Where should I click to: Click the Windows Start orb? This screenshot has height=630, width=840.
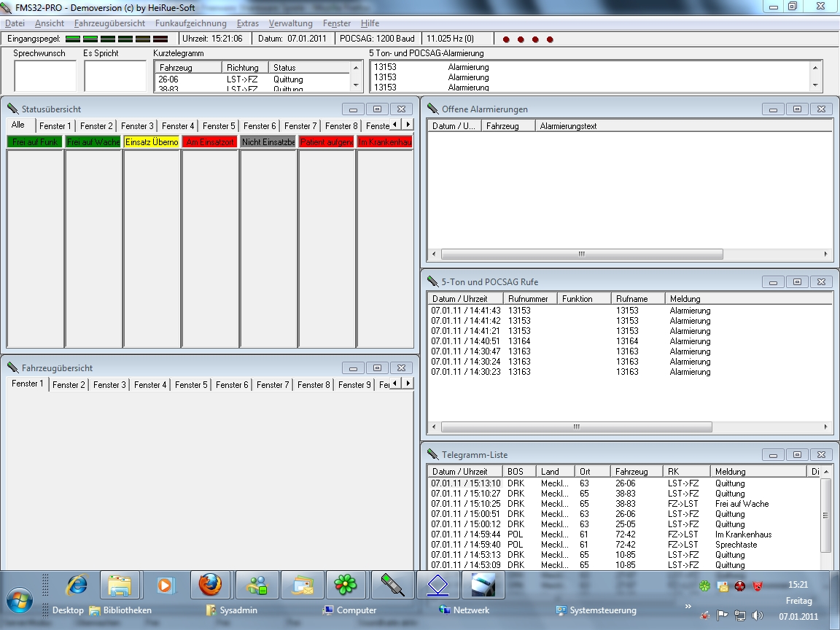(x=20, y=600)
